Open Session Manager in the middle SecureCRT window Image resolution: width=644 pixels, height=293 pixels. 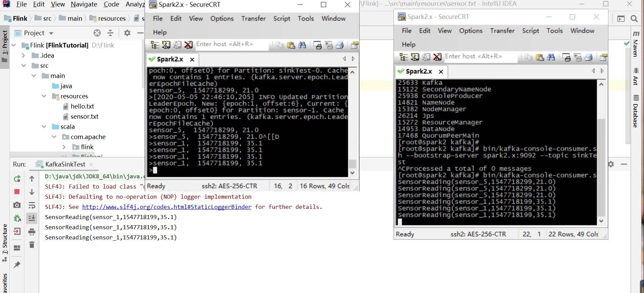click(155, 45)
